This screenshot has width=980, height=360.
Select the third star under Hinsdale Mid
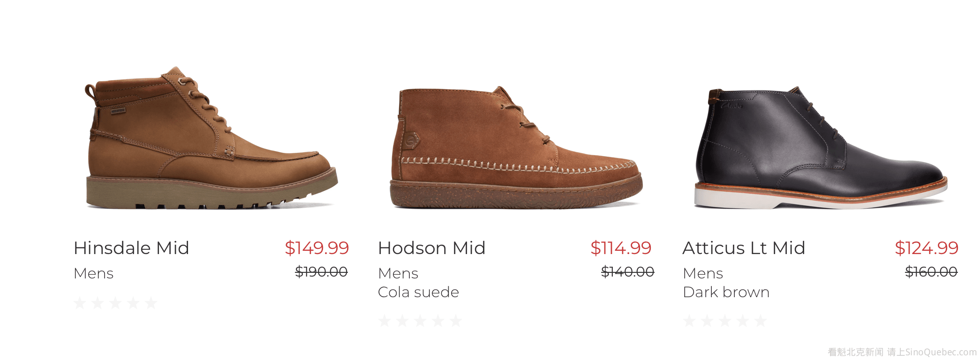click(x=115, y=303)
